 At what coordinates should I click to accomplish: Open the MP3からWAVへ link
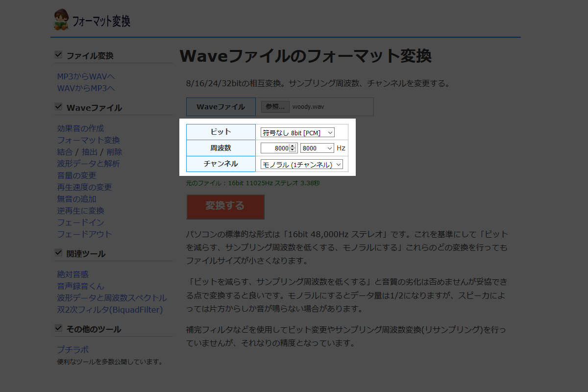click(86, 76)
